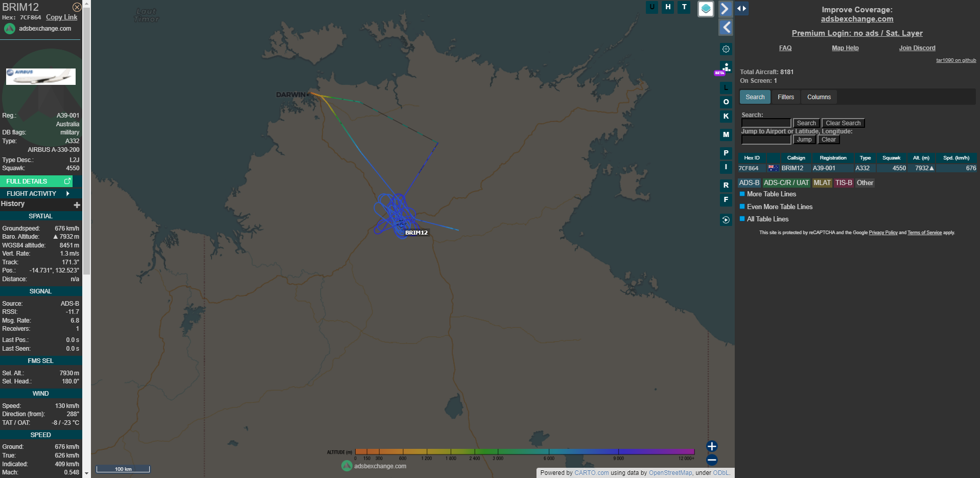Image resolution: width=980 pixels, height=478 pixels.
Task: Toggle the ADS-C/R / UAT source legend
Action: tap(786, 183)
